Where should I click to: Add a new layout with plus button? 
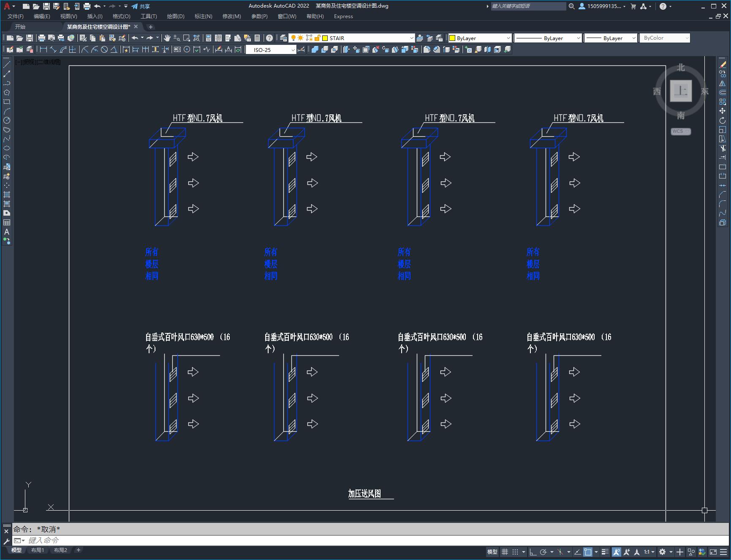[x=79, y=550]
